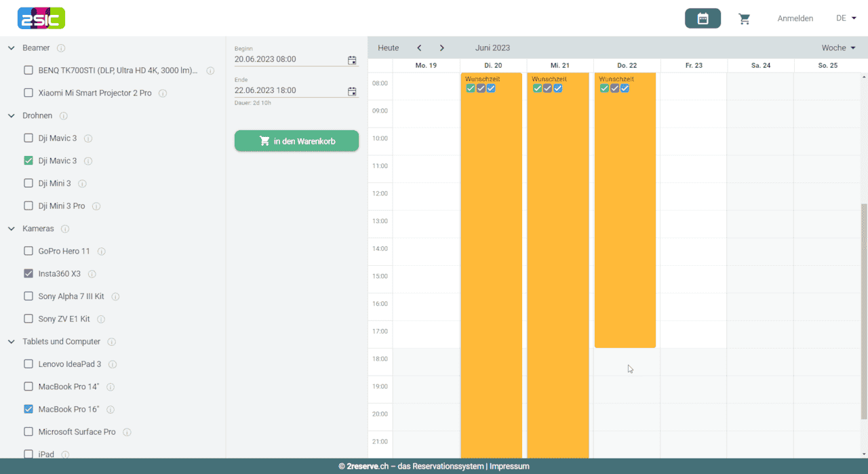Screen dimensions: 868x474
Task: Go to previous week arrow
Action: [419, 48]
